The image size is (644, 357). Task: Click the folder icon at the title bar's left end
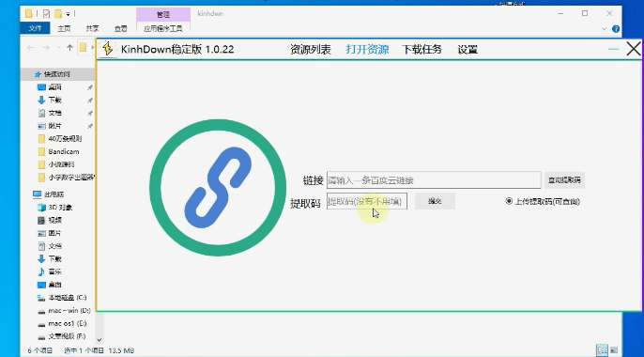[x=29, y=13]
